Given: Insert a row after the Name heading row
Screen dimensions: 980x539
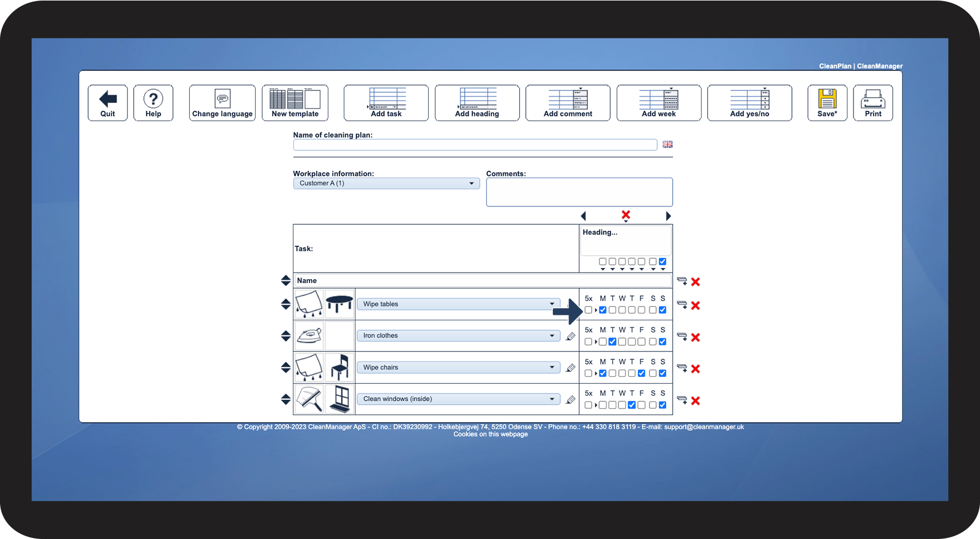Looking at the screenshot, I should coord(682,281).
